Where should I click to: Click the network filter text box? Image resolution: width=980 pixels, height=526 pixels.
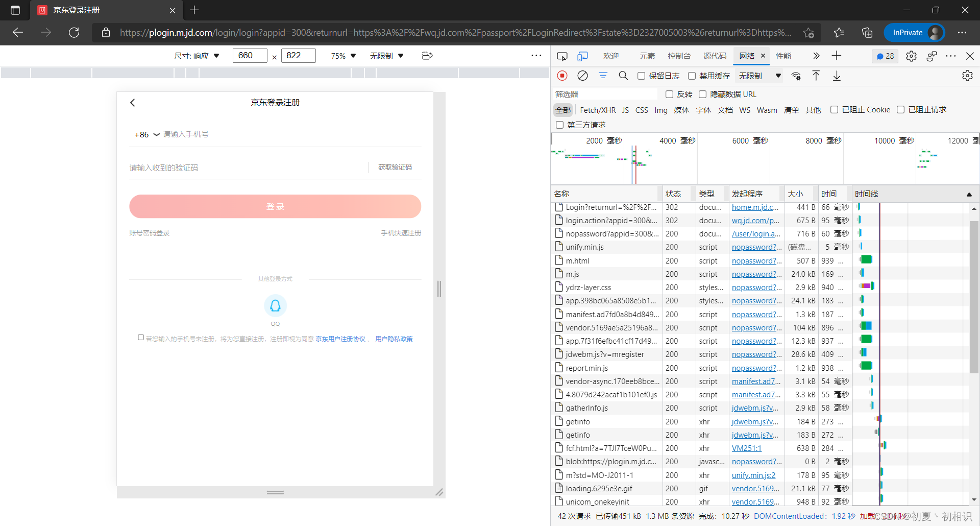pos(606,94)
